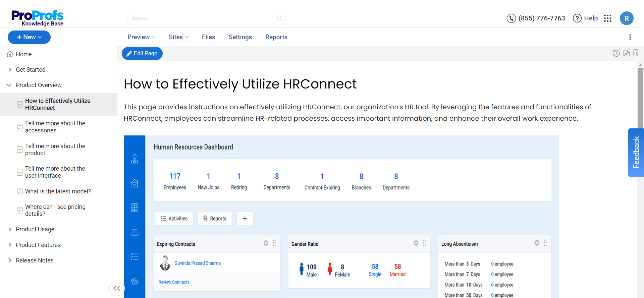Click the checklist icon in dashboard sidebar

pos(135,257)
